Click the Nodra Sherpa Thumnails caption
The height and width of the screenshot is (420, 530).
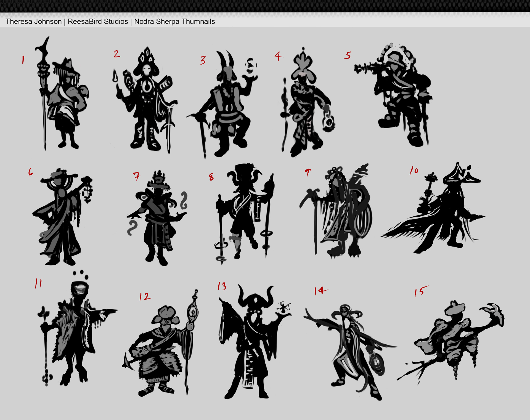click(174, 22)
